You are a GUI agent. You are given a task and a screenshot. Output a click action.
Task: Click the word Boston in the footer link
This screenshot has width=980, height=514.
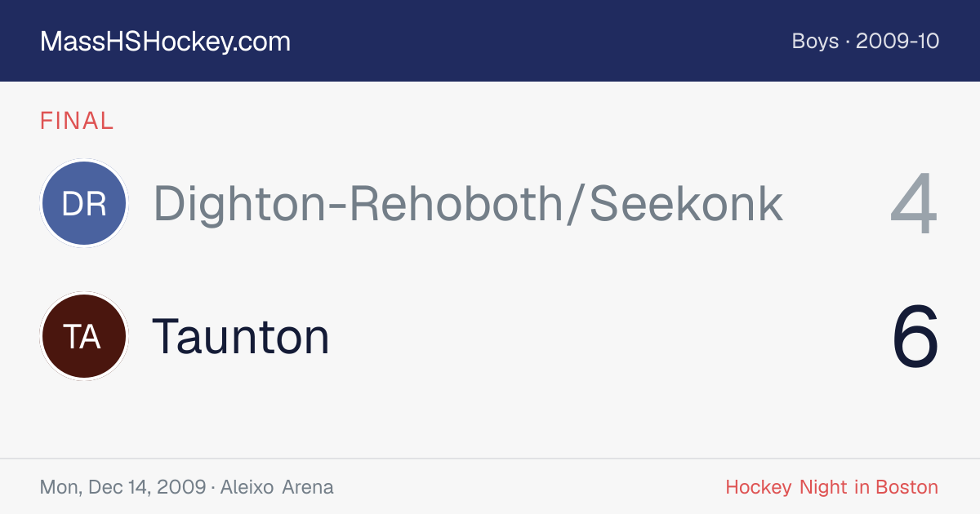(x=906, y=488)
